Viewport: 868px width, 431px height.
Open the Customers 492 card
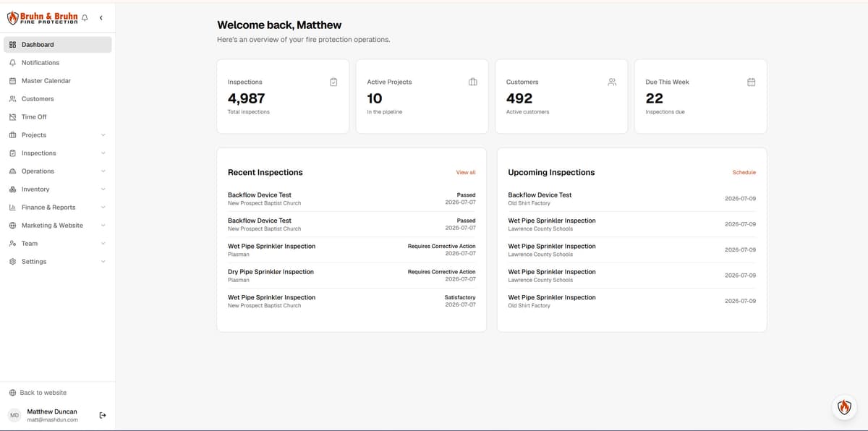(561, 96)
